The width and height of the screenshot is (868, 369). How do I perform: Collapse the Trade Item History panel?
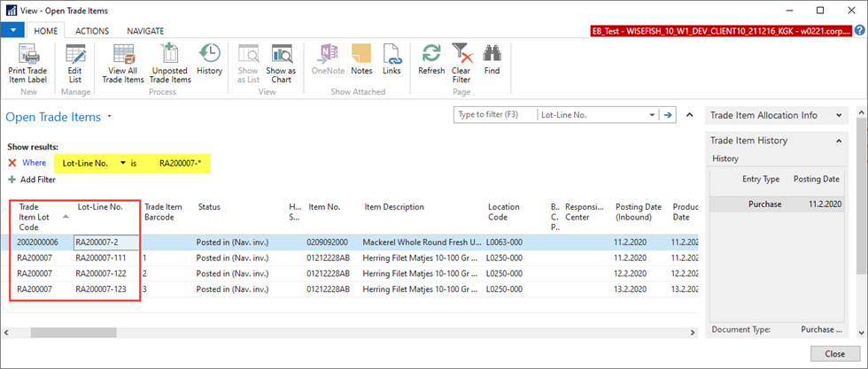pyautogui.click(x=838, y=140)
